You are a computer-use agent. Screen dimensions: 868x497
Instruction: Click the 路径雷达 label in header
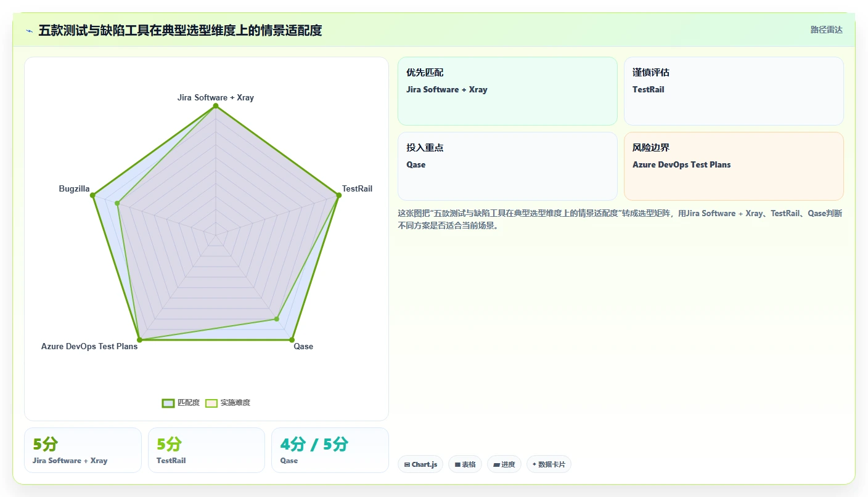click(x=826, y=30)
